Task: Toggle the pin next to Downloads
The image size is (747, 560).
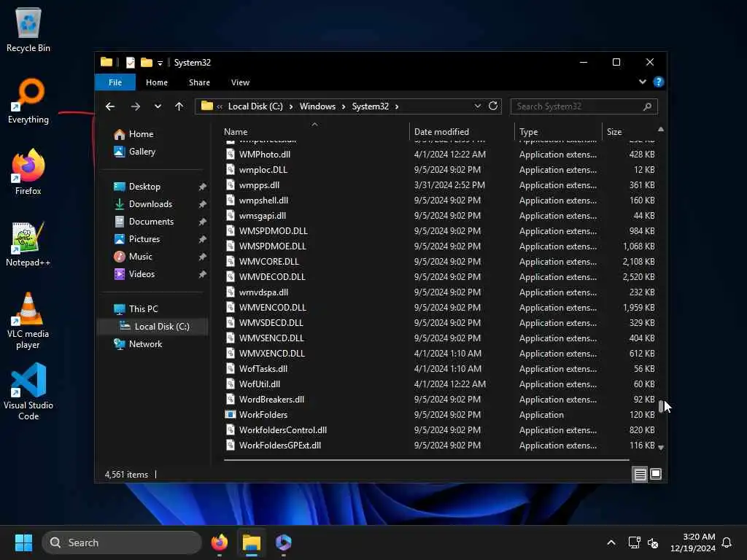Action: tap(203, 204)
